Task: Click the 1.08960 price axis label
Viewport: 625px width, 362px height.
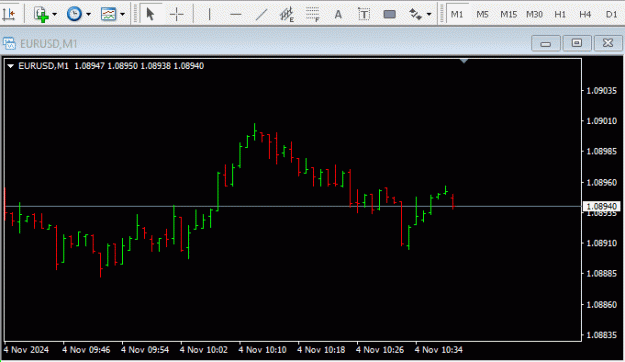Action: pyautogui.click(x=601, y=183)
